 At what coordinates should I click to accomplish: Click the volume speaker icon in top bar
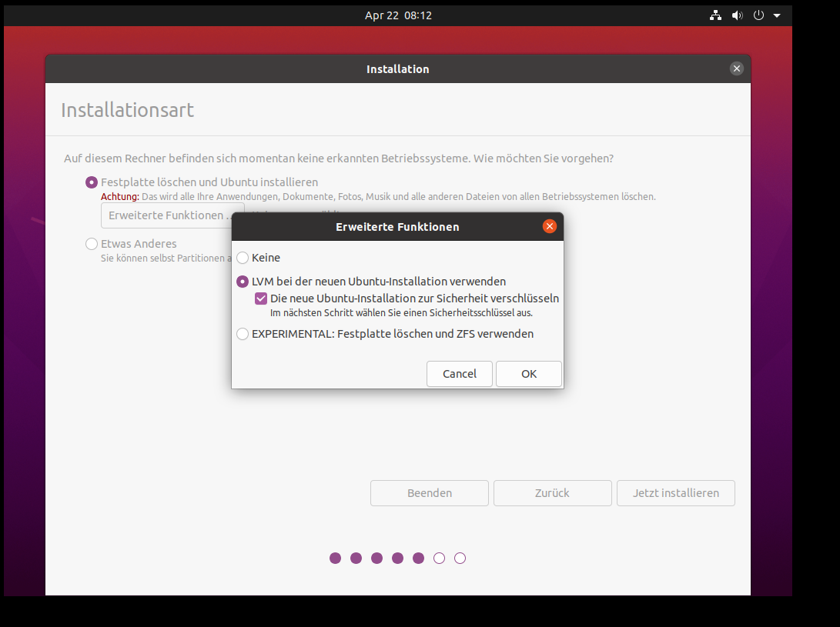[737, 15]
